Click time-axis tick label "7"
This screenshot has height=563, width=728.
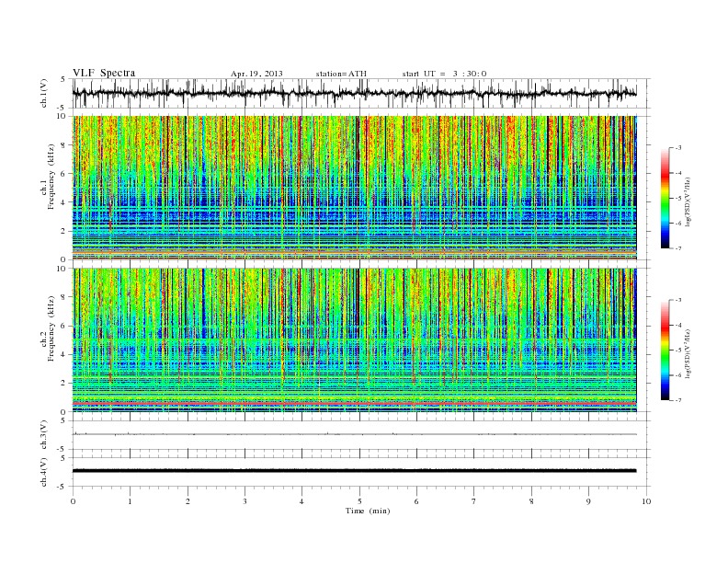coord(474,501)
